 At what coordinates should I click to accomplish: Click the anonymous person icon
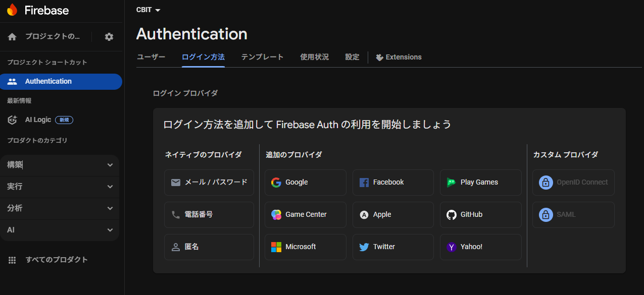click(x=176, y=247)
